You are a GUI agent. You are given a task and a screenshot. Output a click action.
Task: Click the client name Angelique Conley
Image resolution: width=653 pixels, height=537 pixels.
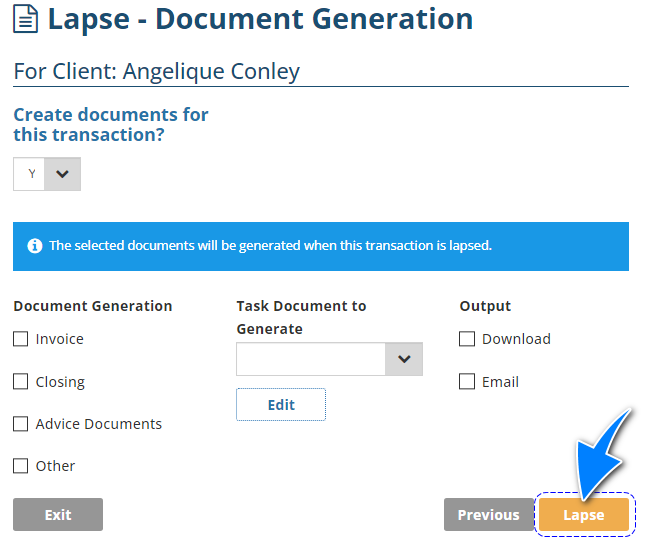click(219, 72)
